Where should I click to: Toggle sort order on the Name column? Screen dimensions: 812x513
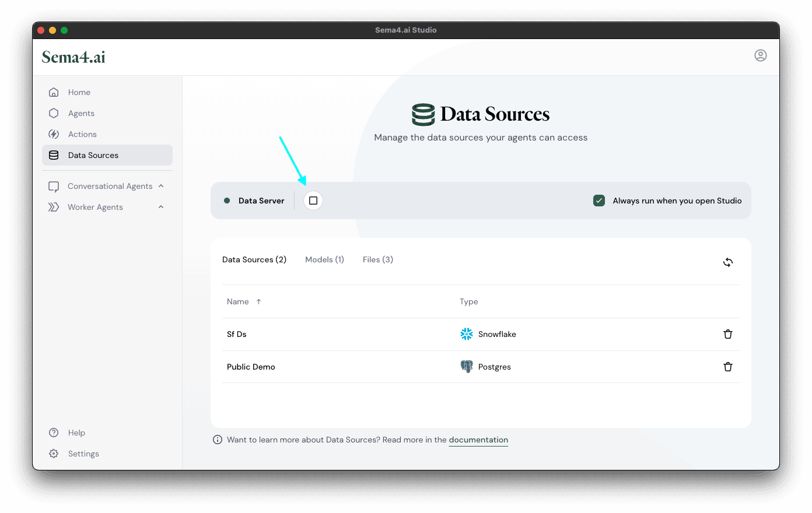click(x=257, y=301)
